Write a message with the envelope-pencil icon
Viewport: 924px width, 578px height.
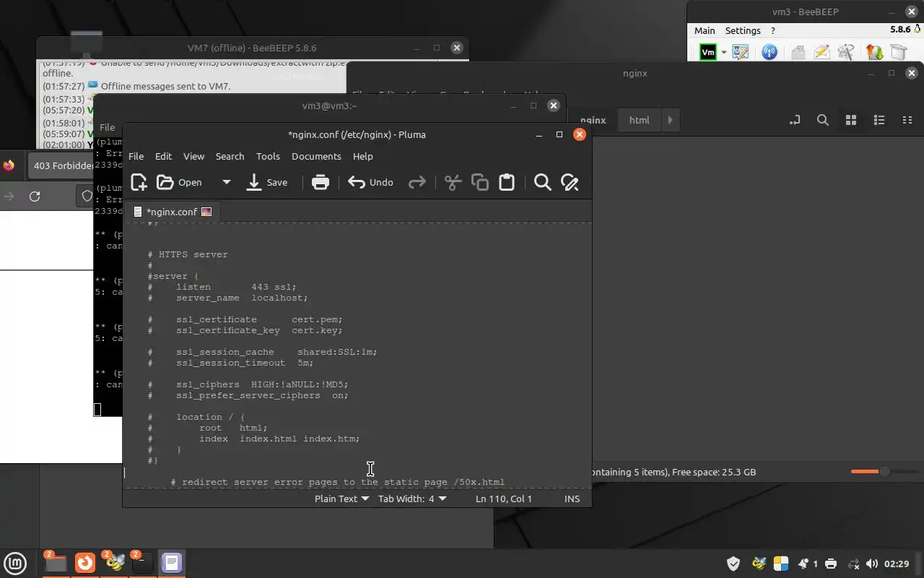(821, 52)
